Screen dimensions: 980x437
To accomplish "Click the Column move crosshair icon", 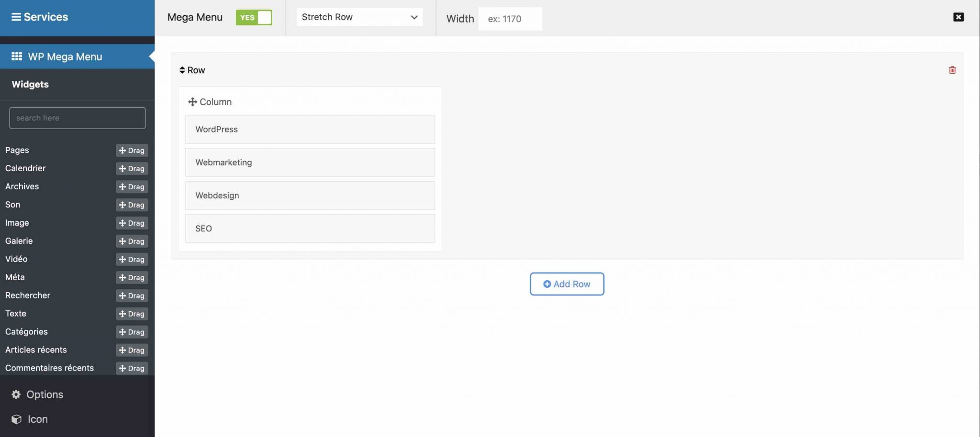I will coord(193,101).
